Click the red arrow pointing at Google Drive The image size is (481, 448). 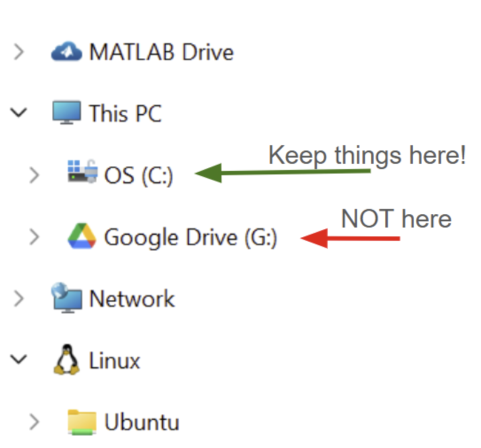[x=350, y=239]
